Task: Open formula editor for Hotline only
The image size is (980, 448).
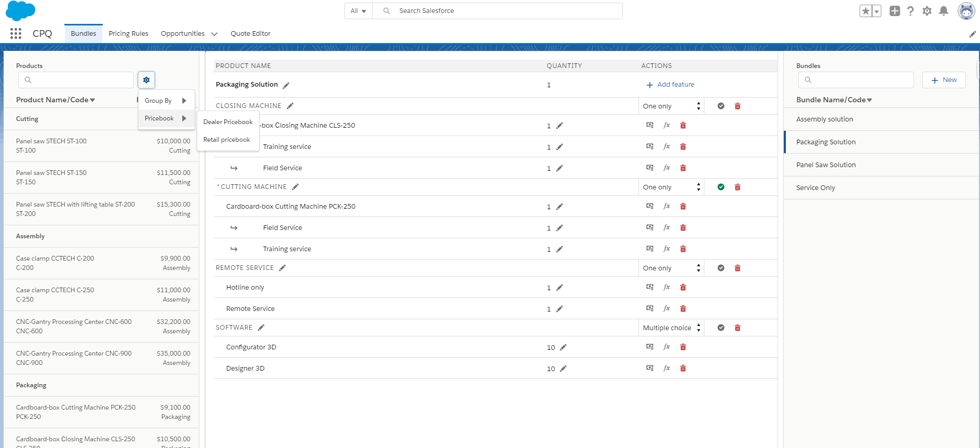Action: 666,287
